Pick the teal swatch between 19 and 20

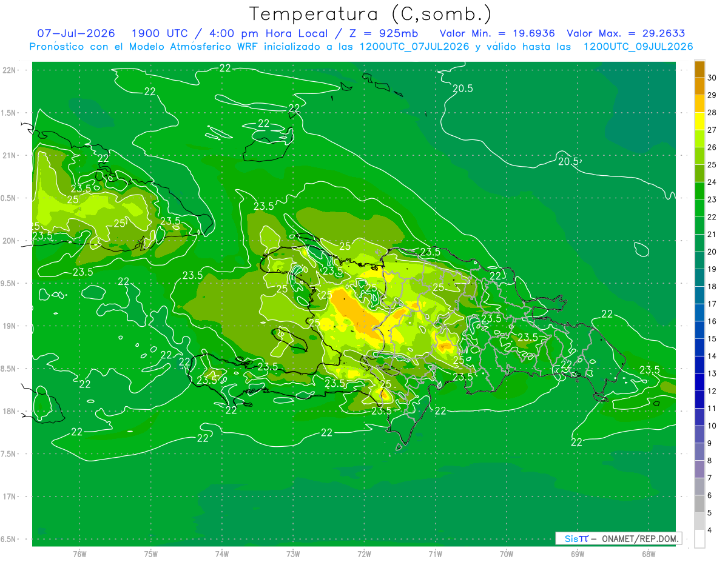tap(699, 261)
